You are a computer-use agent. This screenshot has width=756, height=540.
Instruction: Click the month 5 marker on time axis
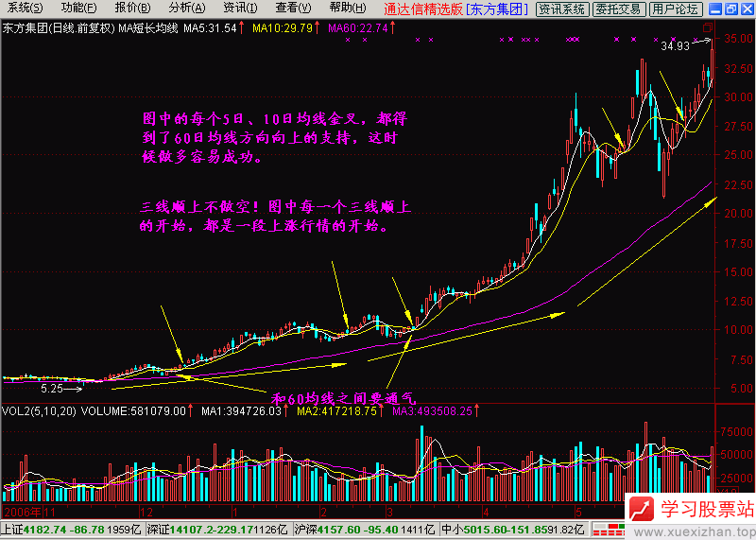pos(578,512)
